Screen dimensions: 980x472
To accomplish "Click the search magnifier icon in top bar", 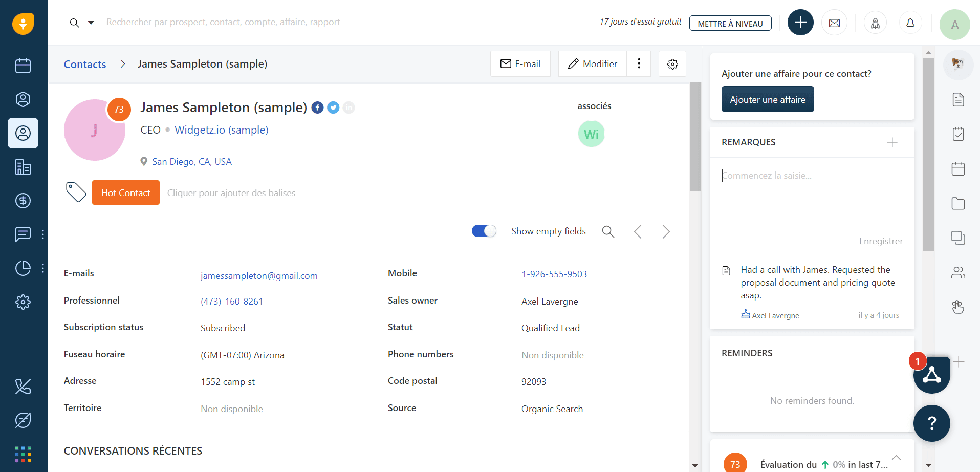I will coord(75,23).
